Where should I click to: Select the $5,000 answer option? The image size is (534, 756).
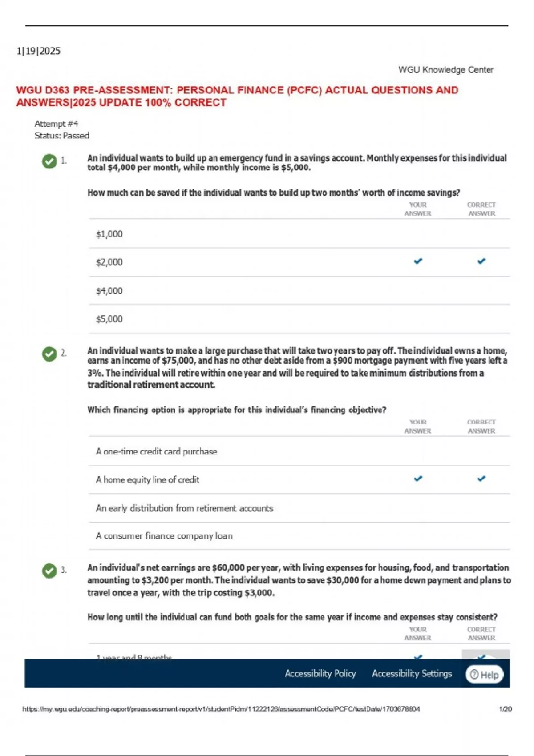tap(109, 319)
